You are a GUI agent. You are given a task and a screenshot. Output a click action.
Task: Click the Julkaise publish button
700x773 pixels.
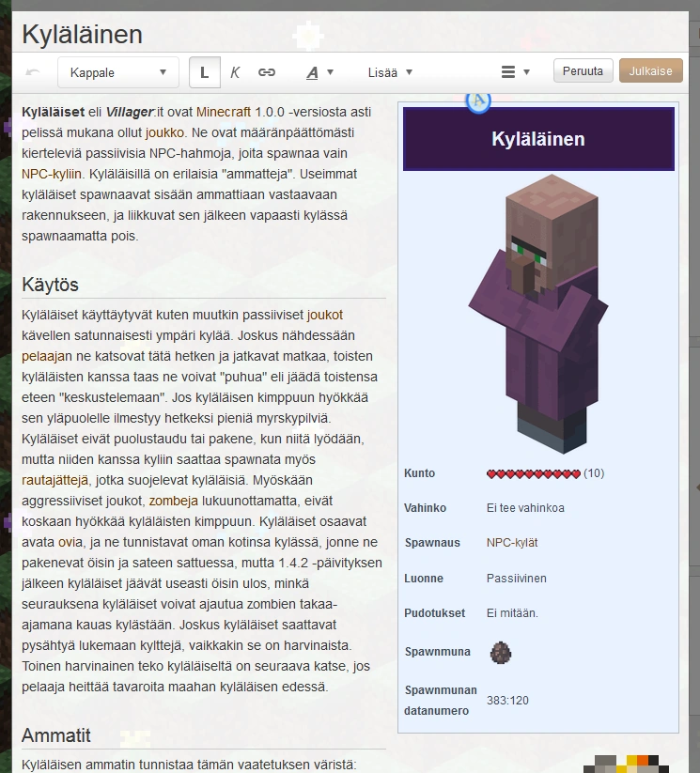pyautogui.click(x=650, y=71)
